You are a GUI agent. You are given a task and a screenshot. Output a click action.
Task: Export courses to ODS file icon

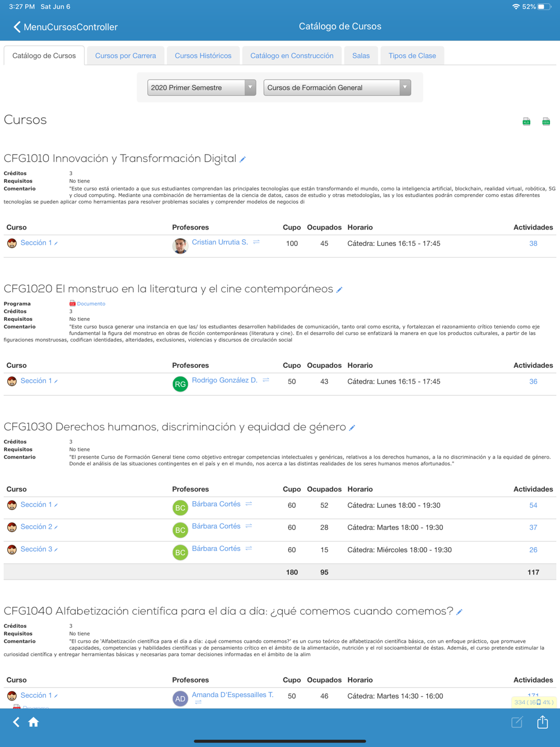point(546,122)
